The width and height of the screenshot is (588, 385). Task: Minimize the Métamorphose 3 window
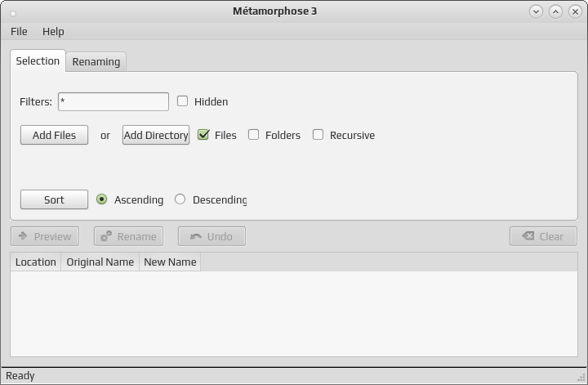pos(537,11)
